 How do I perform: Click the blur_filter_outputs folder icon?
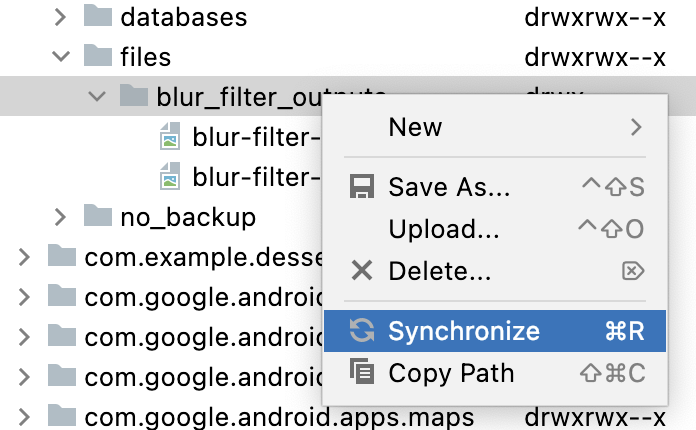[133, 96]
